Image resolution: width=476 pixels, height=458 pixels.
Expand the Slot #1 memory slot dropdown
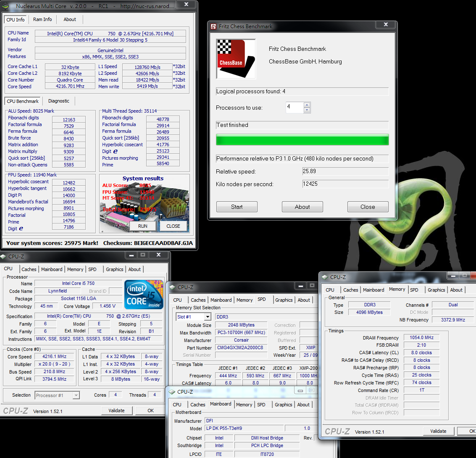208,317
